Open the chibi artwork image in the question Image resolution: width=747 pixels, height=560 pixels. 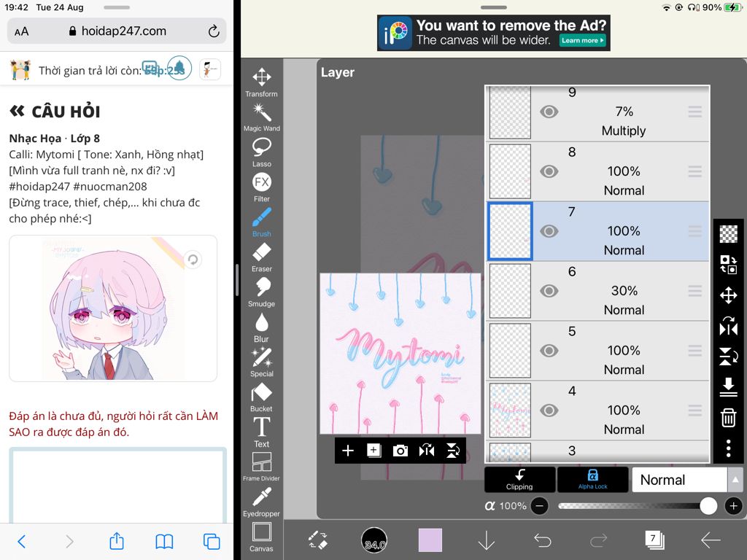(113, 308)
